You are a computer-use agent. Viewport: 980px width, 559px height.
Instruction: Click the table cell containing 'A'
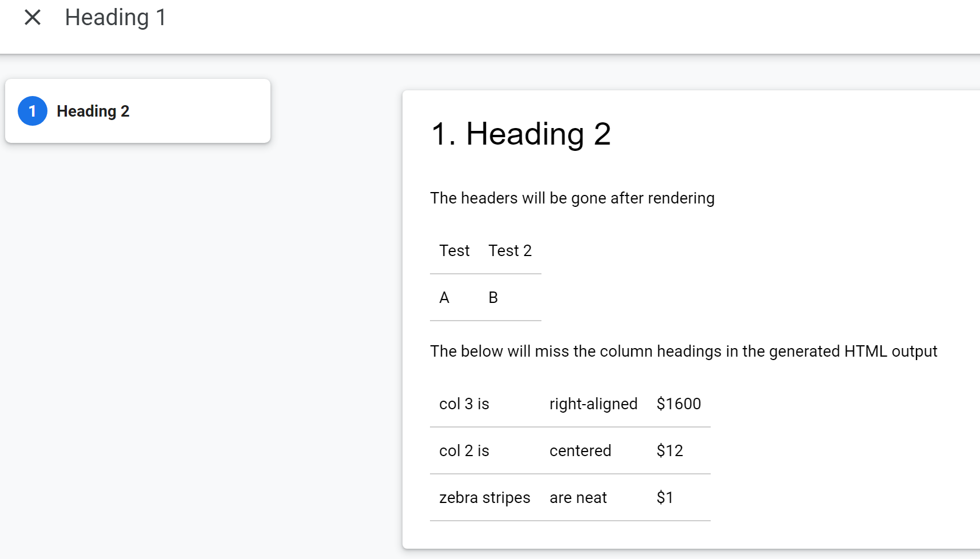pos(445,297)
